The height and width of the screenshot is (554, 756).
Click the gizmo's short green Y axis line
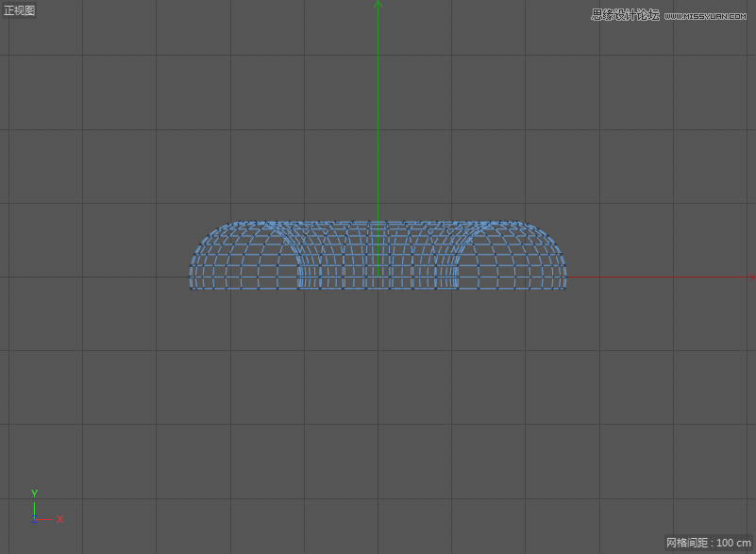click(x=34, y=508)
